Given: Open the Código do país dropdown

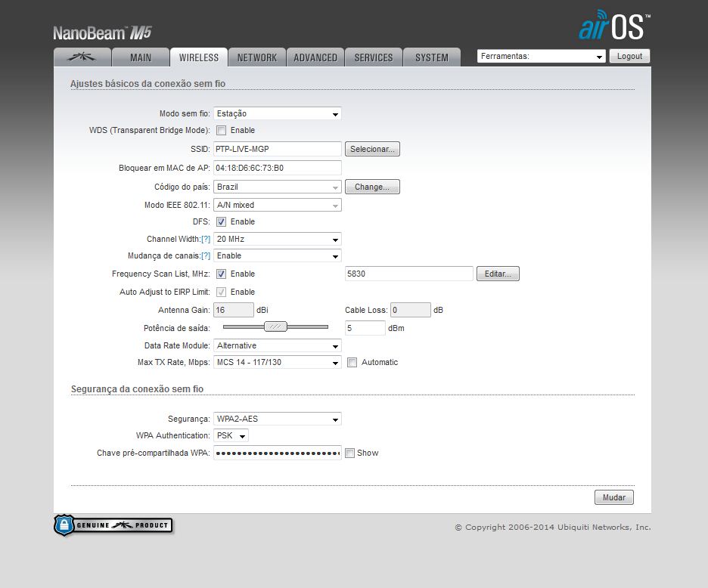Looking at the screenshot, I should [x=278, y=187].
